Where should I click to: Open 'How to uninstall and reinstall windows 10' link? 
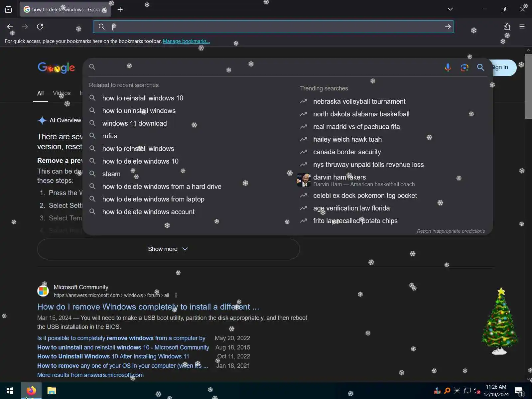click(123, 347)
